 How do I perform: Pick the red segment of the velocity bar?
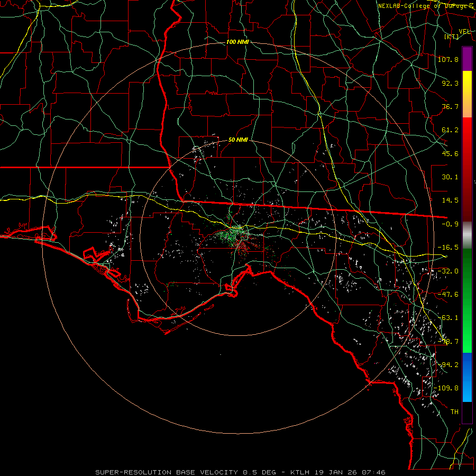pos(467,169)
